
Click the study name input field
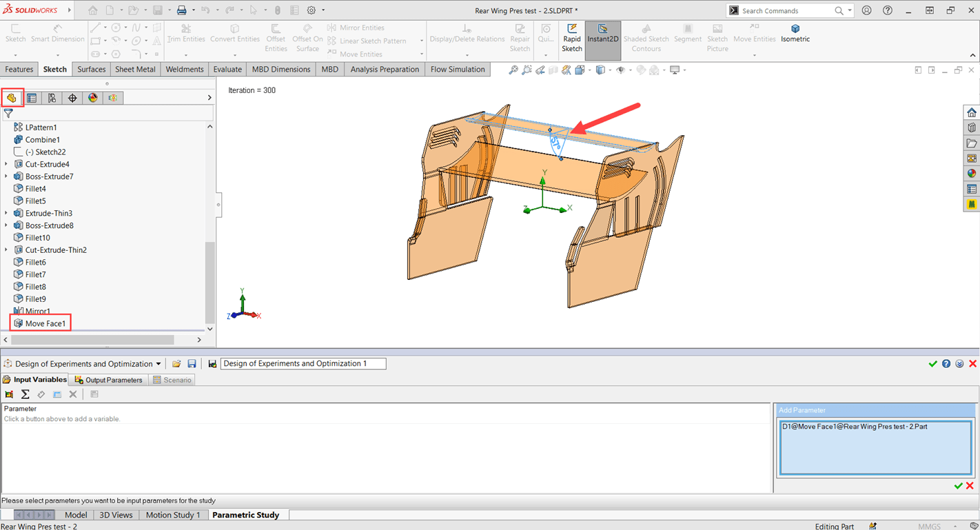(x=303, y=363)
